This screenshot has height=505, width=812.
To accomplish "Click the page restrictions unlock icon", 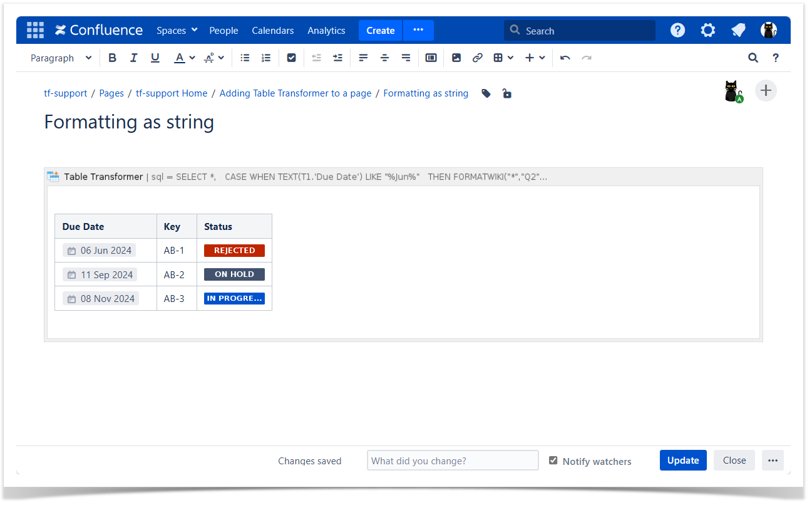I will pyautogui.click(x=506, y=93).
